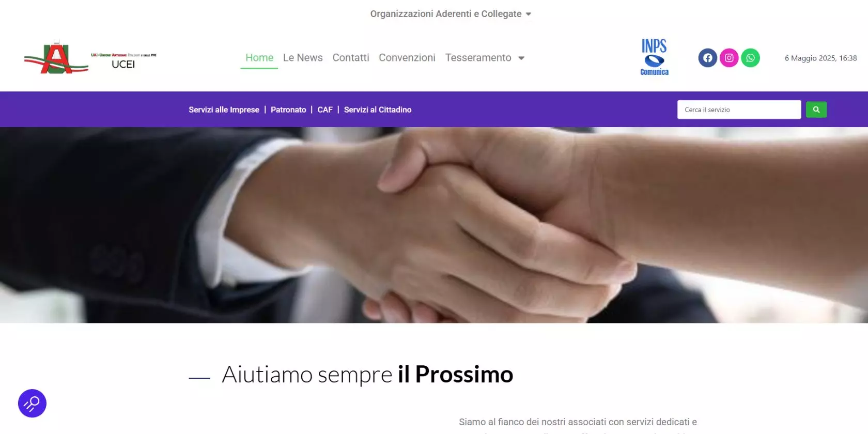Follow the Servizi alle Imprese link
This screenshot has width=868, height=434.
(x=224, y=110)
